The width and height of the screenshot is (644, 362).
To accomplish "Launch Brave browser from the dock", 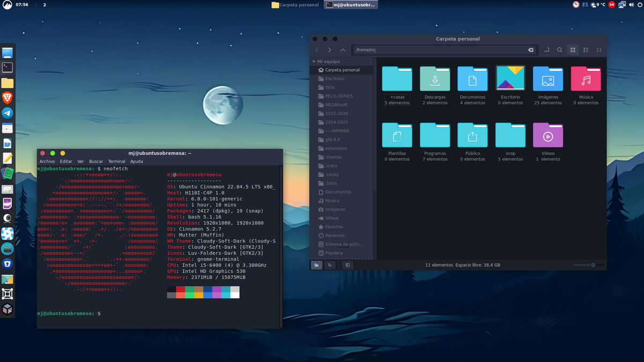I will 7,98.
